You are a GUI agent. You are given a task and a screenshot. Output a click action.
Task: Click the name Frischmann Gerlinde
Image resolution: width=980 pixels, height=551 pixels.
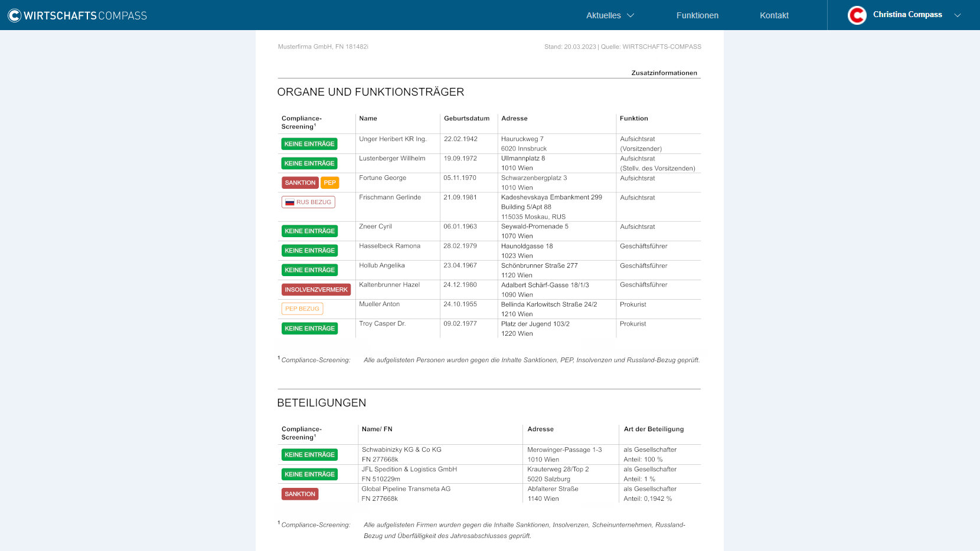[390, 198]
